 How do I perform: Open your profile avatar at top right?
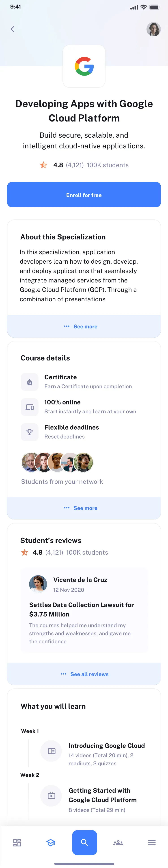point(153,29)
